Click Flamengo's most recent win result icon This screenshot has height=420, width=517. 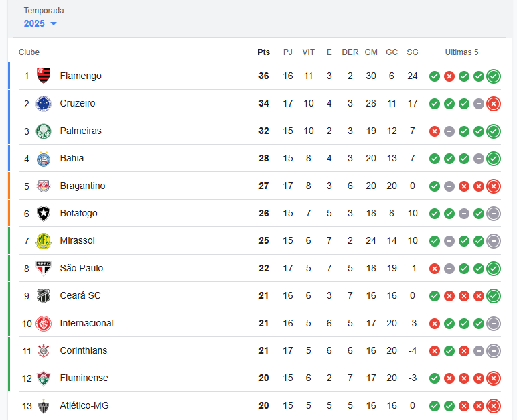[x=494, y=76]
